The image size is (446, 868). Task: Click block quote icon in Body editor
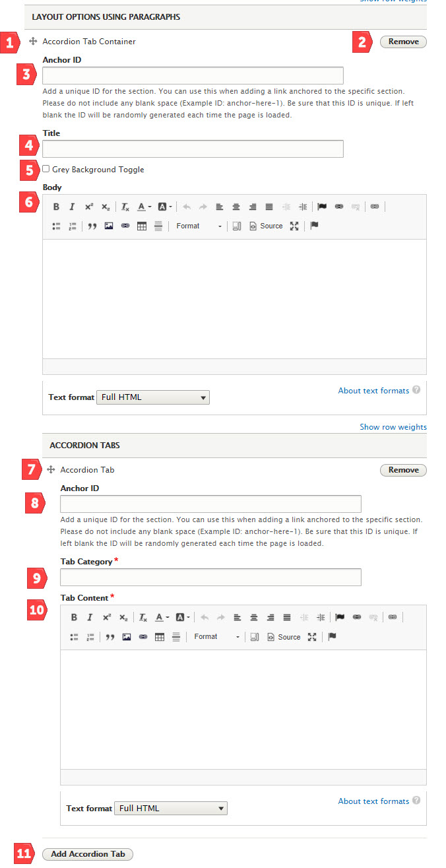92,226
